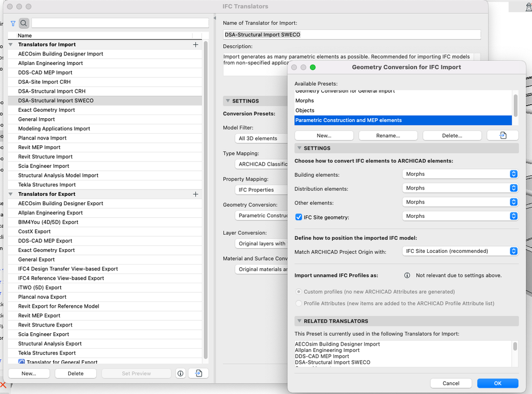Screen dimensions: 532x394
Task: Click the Cancel button
Action: [451, 383]
